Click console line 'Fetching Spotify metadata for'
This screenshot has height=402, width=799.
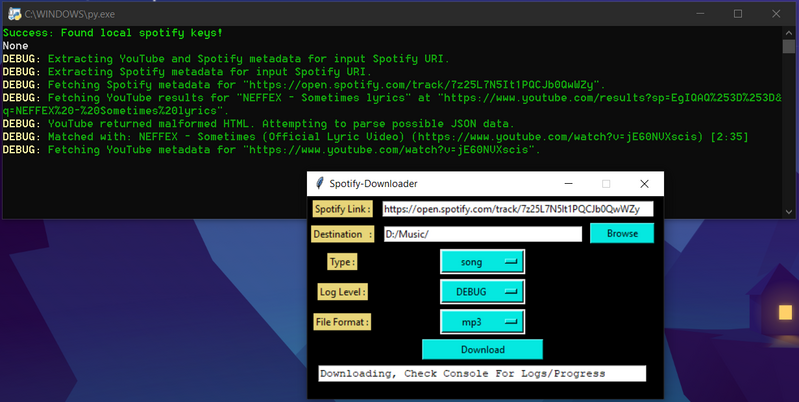[304, 85]
